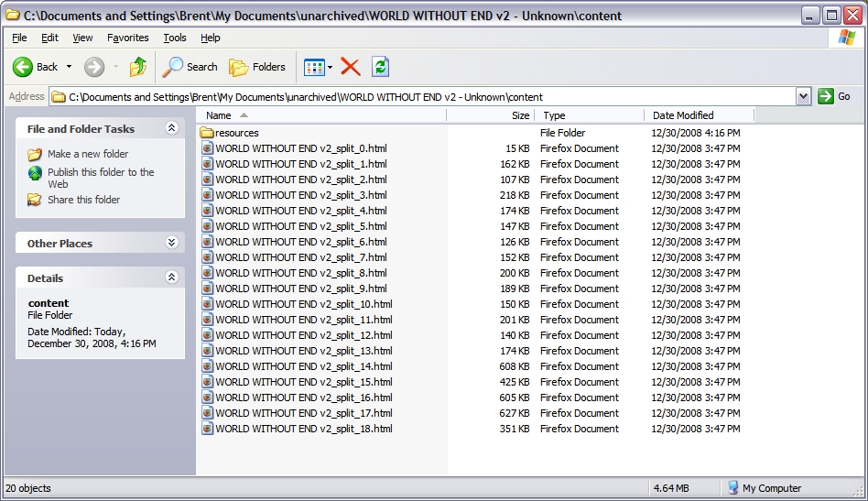
Task: Click the 4.64 MB status bar entry
Action: 671,488
